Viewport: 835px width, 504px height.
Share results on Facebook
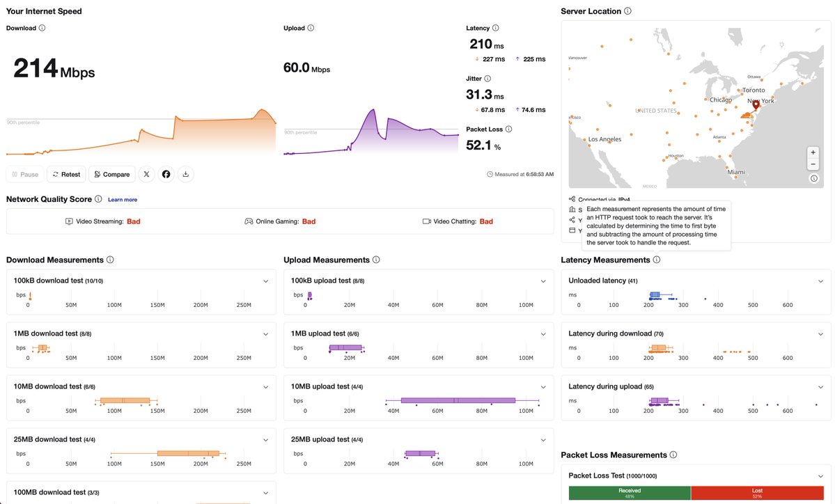(166, 174)
